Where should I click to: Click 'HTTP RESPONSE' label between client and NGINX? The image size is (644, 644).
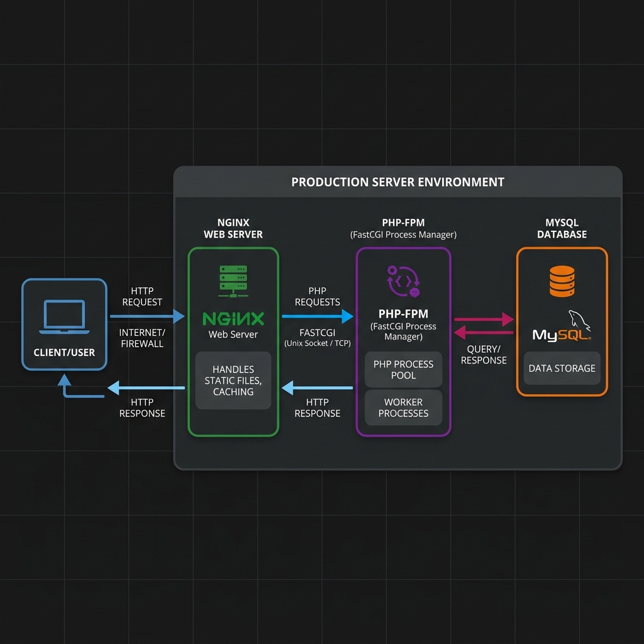click(x=142, y=408)
